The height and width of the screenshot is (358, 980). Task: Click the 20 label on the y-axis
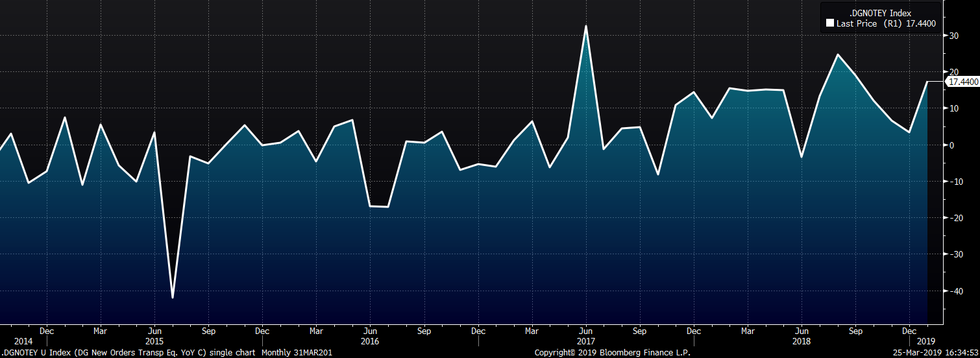point(954,72)
